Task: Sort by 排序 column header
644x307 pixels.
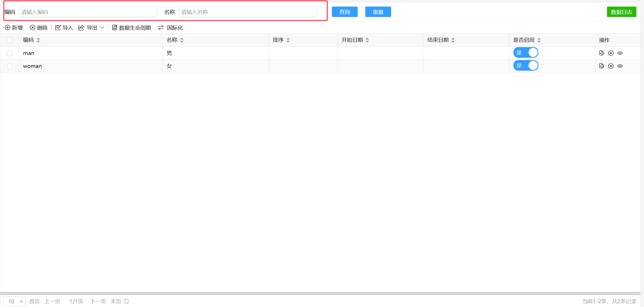Action: click(288, 40)
